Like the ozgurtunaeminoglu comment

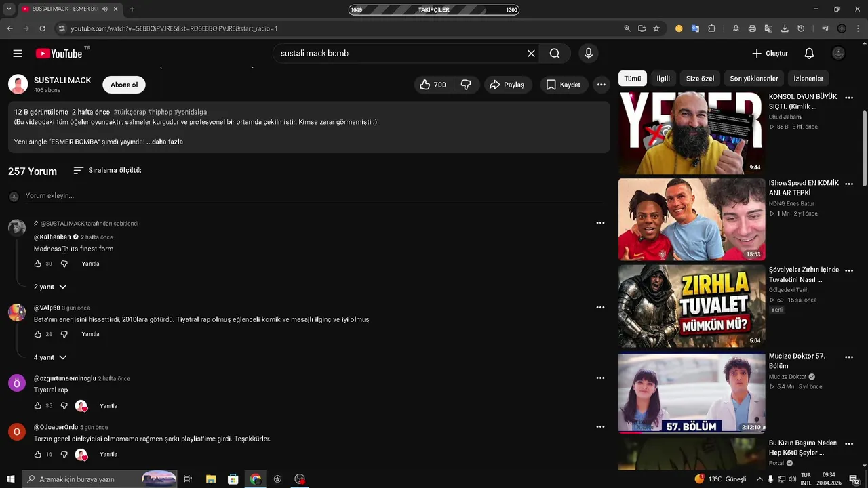pyautogui.click(x=38, y=406)
